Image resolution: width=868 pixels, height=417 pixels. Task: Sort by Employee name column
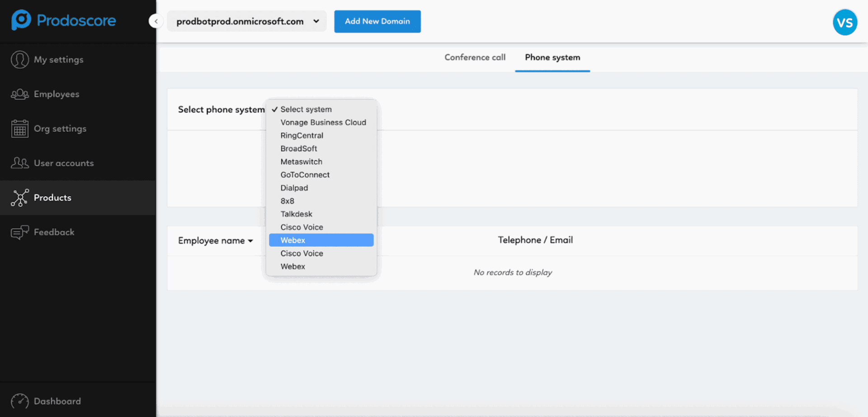click(x=216, y=241)
